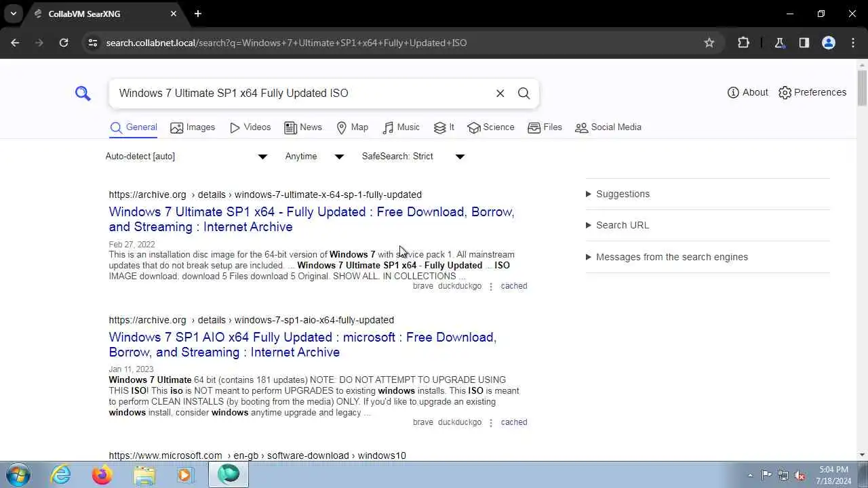This screenshot has width=868, height=488.
Task: Submit search using the magnifier button
Action: click(x=524, y=94)
